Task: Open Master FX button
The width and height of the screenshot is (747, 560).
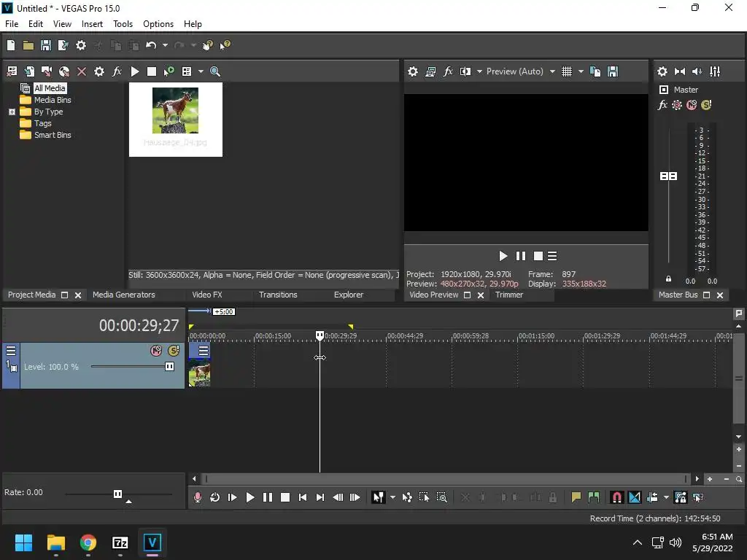Action: click(662, 105)
